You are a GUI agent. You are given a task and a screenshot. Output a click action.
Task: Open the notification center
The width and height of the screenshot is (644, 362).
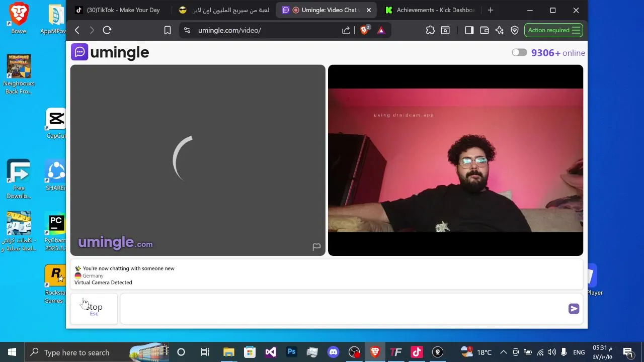point(628,352)
